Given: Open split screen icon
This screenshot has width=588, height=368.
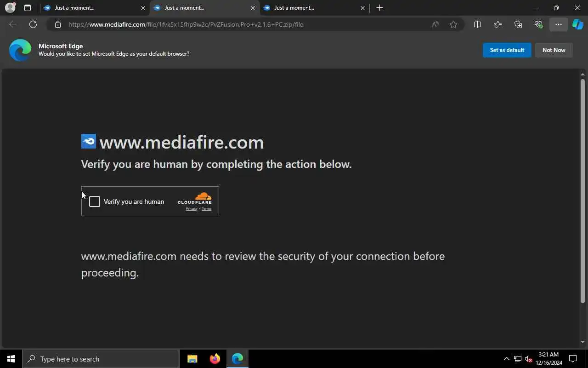Looking at the screenshot, I should coord(477,24).
